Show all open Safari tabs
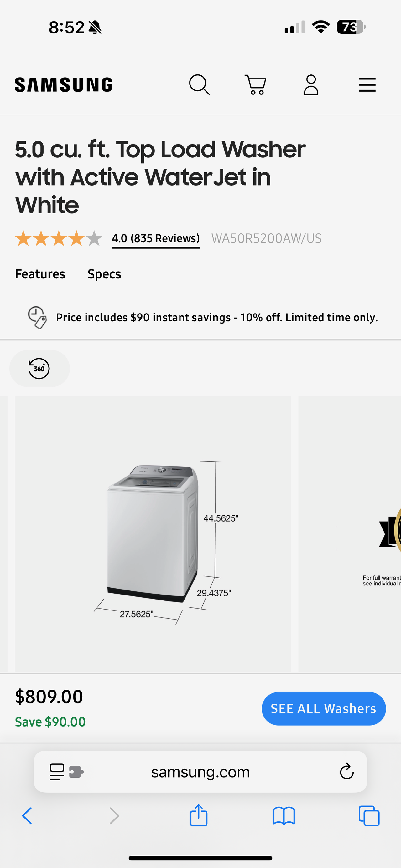401x868 pixels. 369,816
